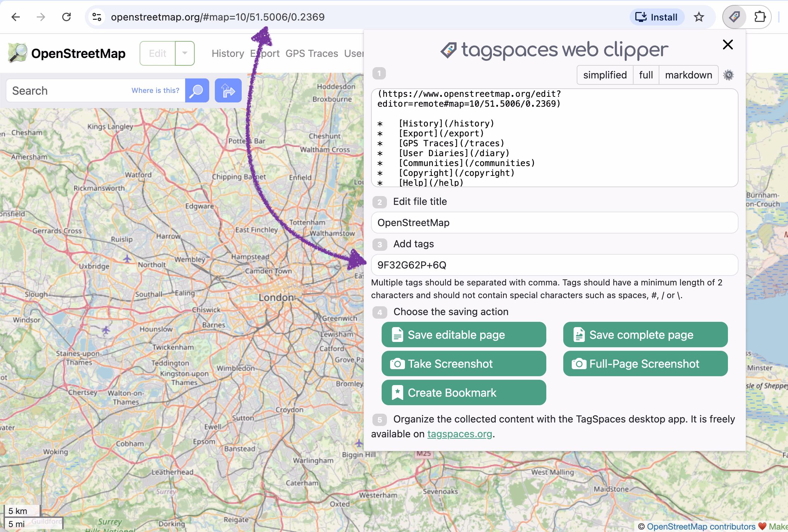This screenshot has height=532, width=788.
Task: Click the browser forward arrow
Action: [41, 17]
